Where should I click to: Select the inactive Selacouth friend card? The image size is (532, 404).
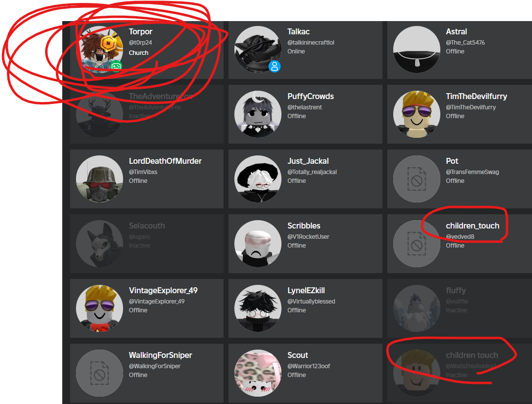tap(147, 244)
